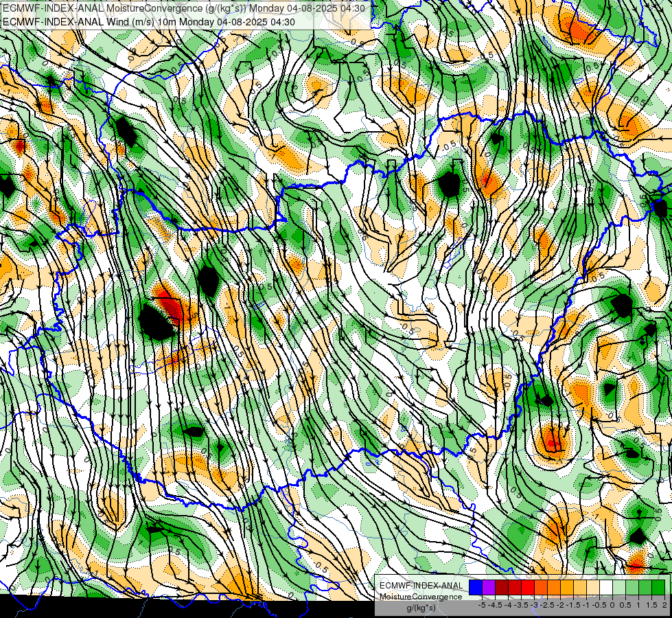Click the g/(kg*s) unit label
The image size is (672, 618).
point(421,608)
